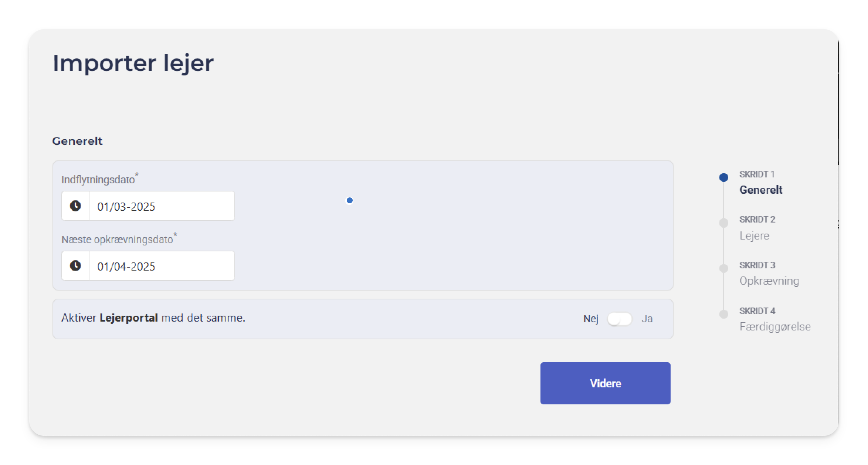Go to the Generelt step
Viewport: 868px width, 465px height.
click(x=761, y=190)
